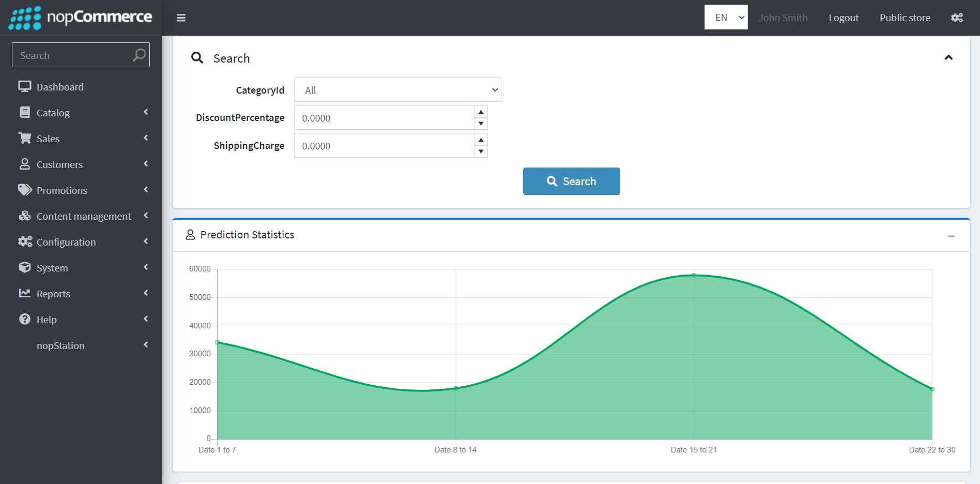Open the Reports menu item

pyautogui.click(x=81, y=294)
